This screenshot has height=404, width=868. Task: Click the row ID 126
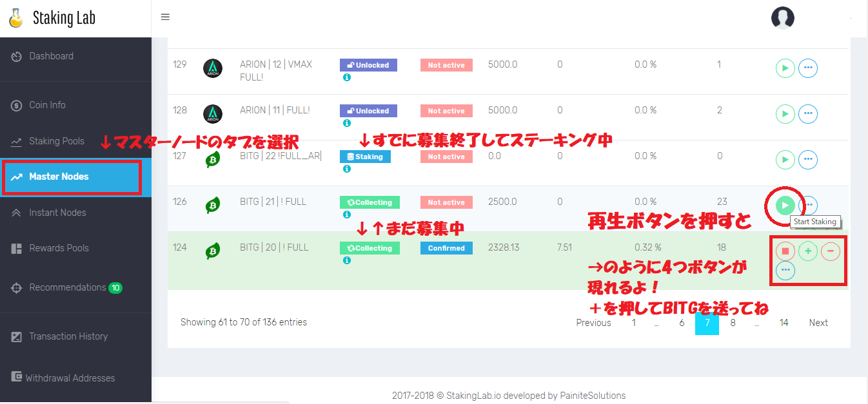click(x=180, y=202)
